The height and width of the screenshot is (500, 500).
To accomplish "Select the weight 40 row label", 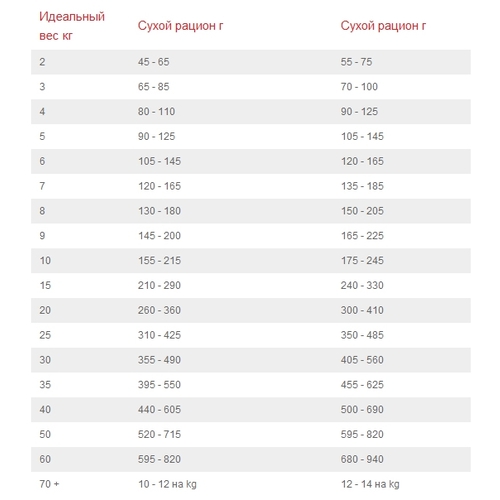I will (x=45, y=410).
